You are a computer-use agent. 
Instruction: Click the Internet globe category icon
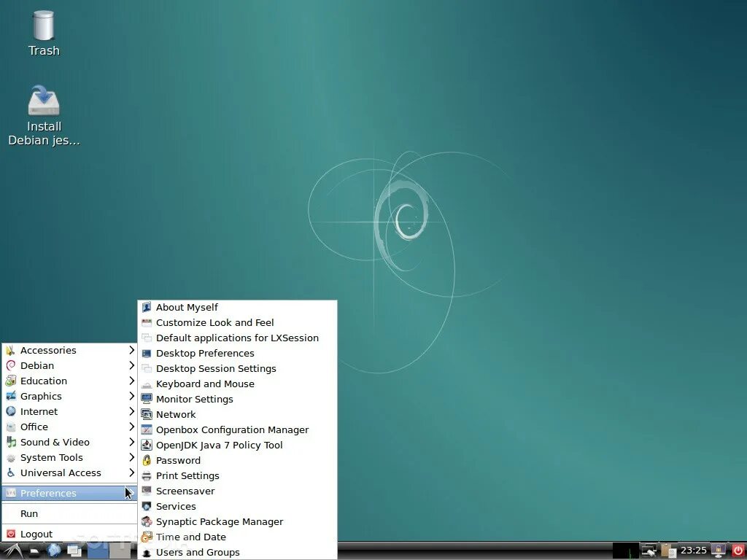(x=10, y=411)
